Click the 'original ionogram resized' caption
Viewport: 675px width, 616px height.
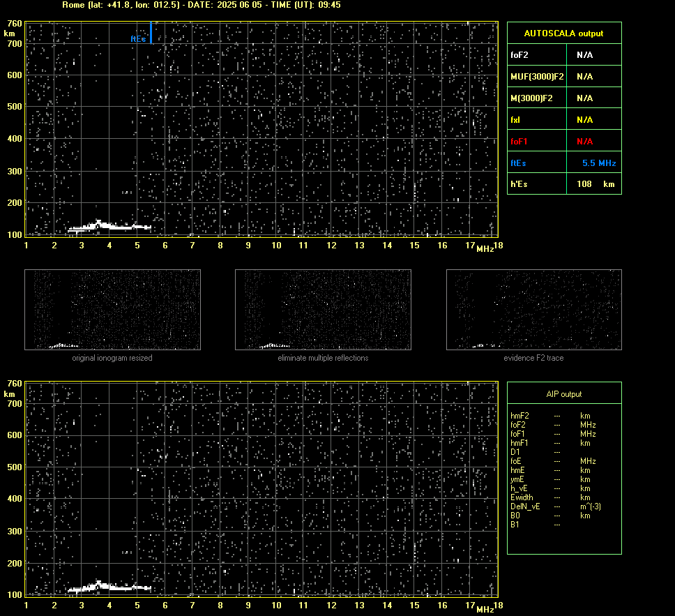click(x=112, y=358)
